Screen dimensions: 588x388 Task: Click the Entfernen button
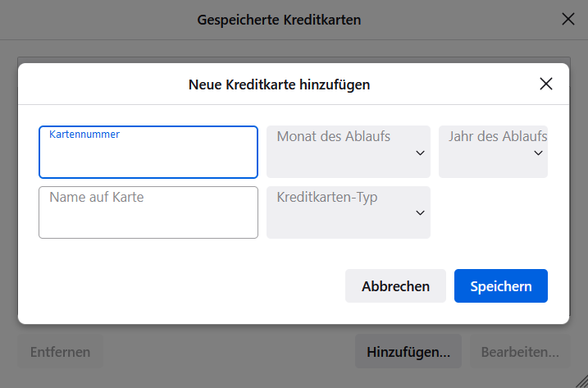coord(60,352)
